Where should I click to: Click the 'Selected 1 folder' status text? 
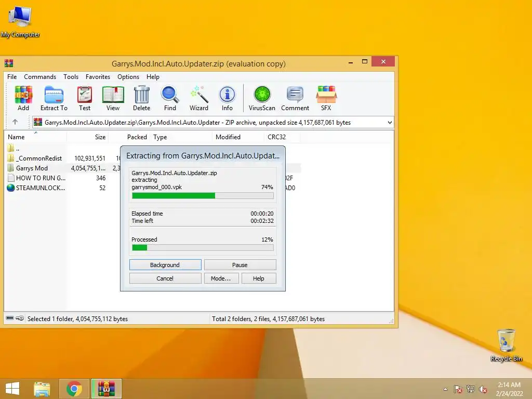pyautogui.click(x=78, y=318)
